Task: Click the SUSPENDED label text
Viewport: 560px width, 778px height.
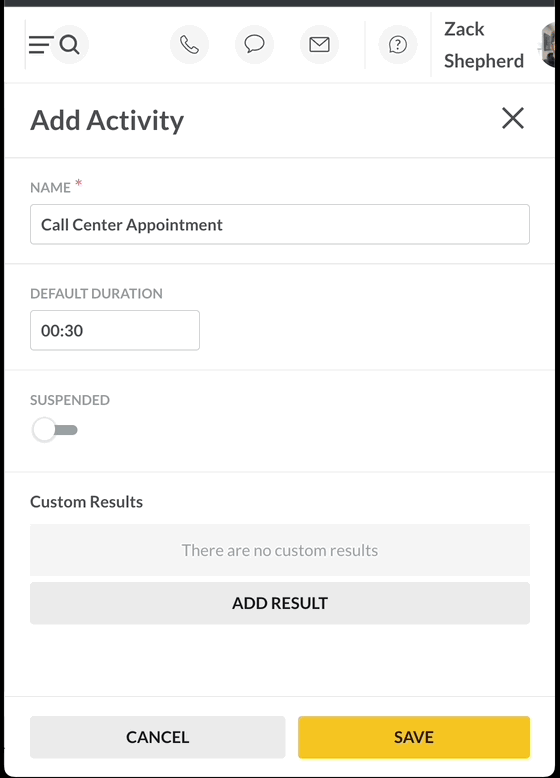Action: click(x=70, y=400)
